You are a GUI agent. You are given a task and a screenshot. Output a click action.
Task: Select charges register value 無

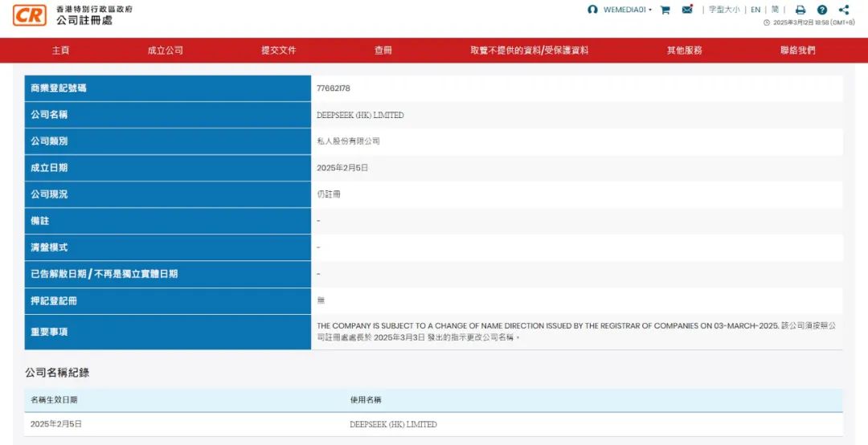tap(321, 300)
